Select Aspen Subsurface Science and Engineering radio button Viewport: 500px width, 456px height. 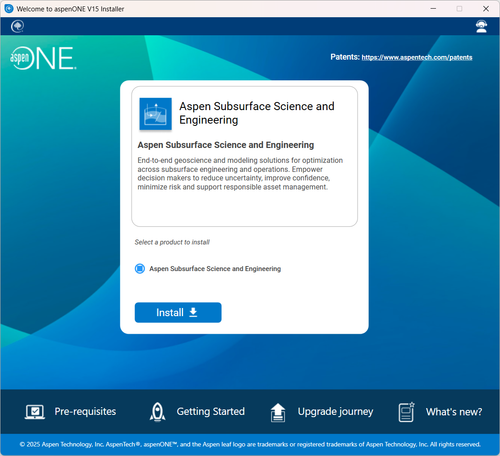(140, 268)
